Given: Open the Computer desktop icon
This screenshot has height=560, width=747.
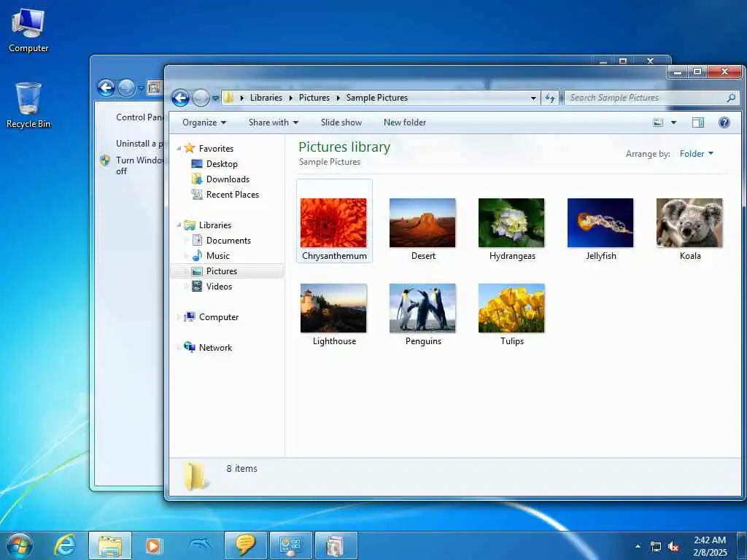Looking at the screenshot, I should (28, 31).
